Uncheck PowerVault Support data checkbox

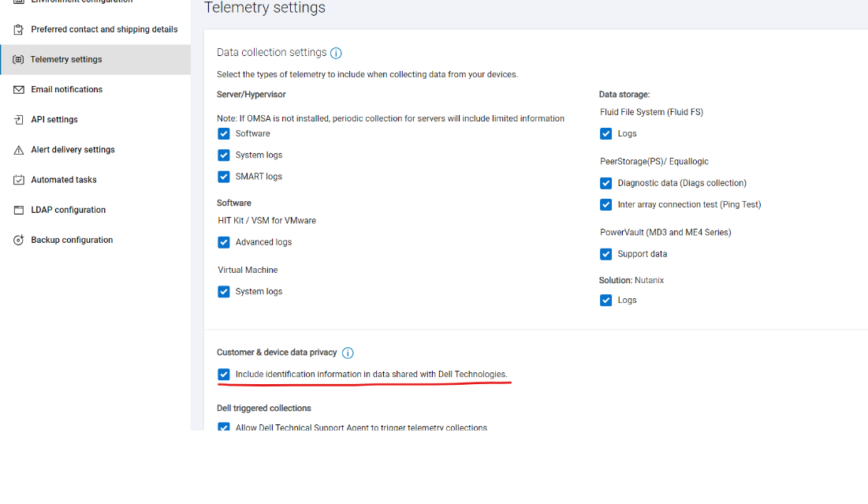click(x=605, y=254)
